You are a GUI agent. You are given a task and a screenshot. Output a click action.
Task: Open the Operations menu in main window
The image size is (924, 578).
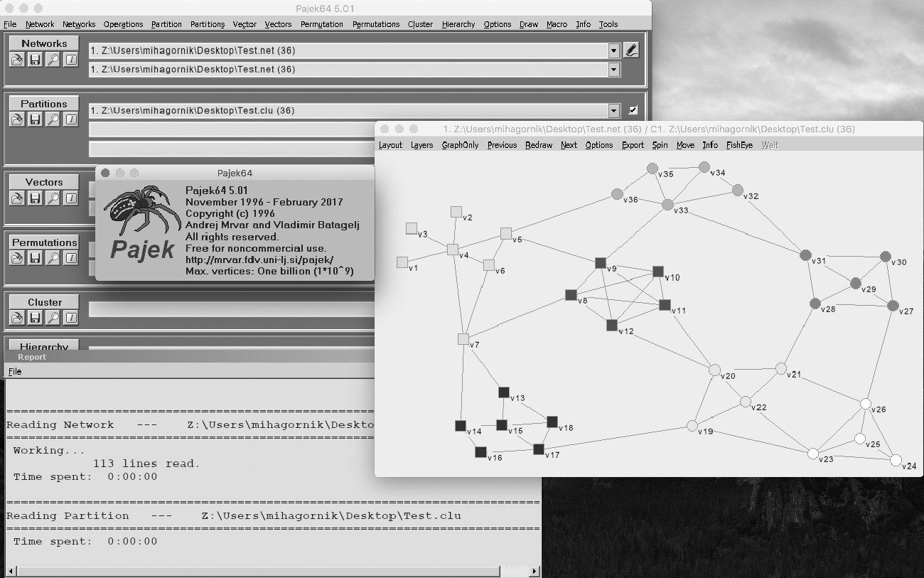[123, 24]
